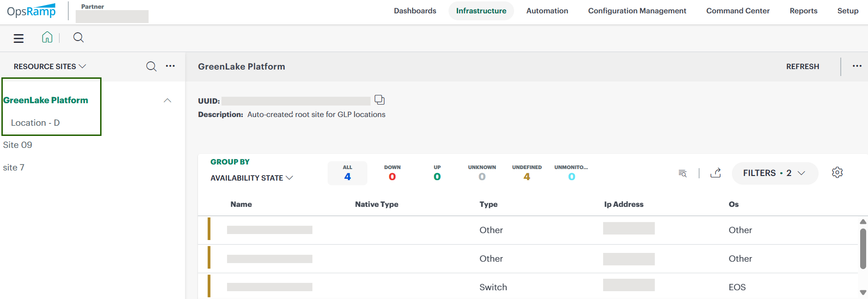Click the table vertical scrollbar thumb
Image resolution: width=868 pixels, height=299 pixels.
coord(863,249)
